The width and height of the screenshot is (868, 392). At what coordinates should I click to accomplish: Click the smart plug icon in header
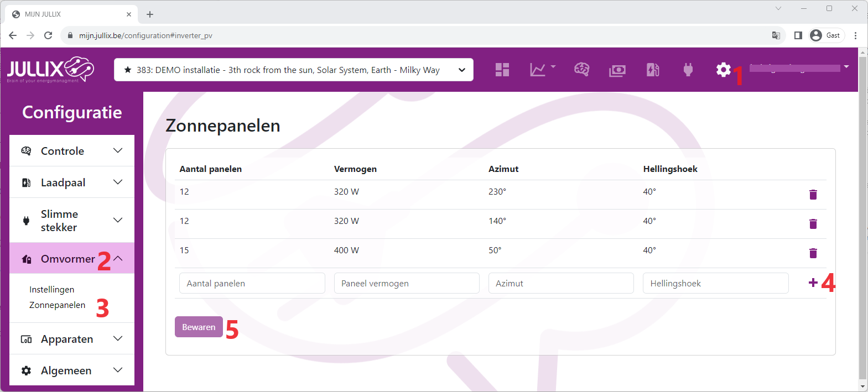pos(688,70)
